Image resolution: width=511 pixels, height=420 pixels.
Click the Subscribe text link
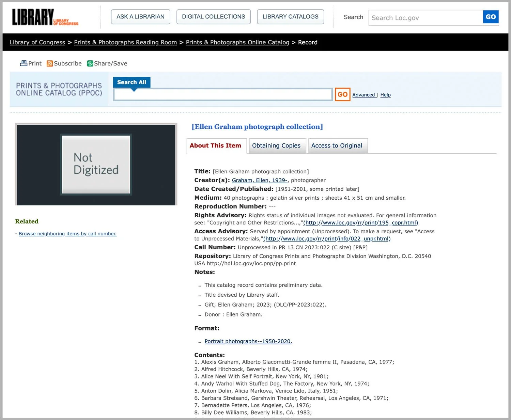(x=68, y=63)
